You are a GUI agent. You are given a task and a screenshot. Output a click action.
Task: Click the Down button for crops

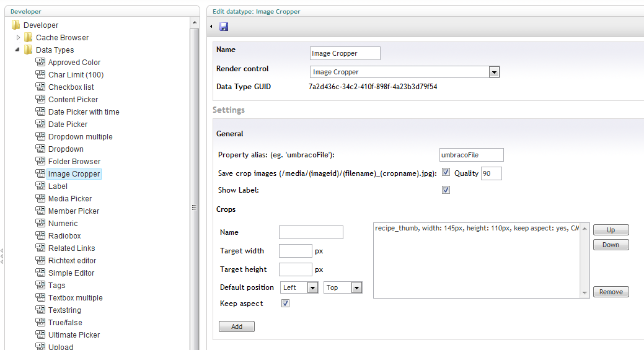[611, 245]
